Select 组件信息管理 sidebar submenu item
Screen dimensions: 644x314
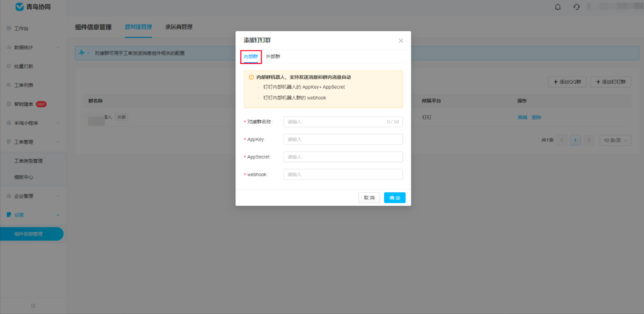coord(32,234)
